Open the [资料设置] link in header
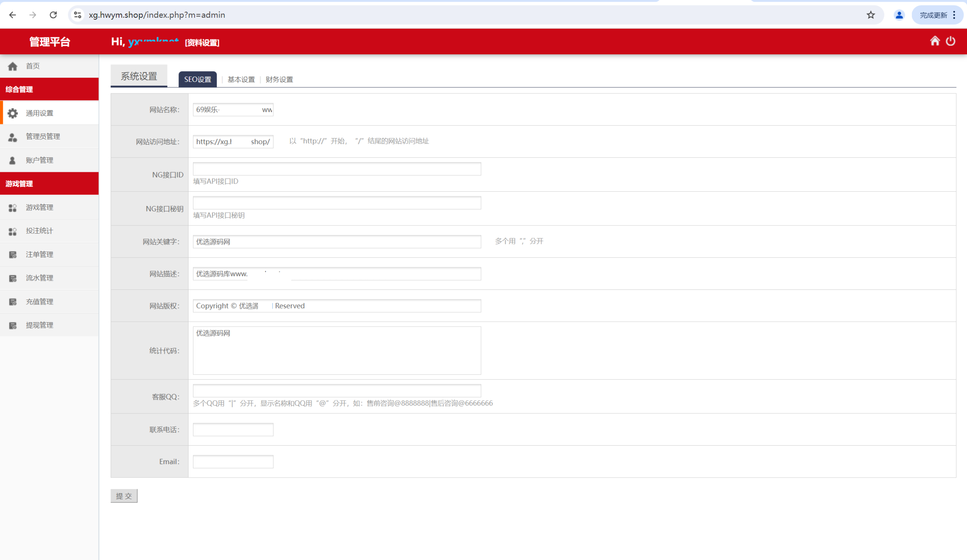 pyautogui.click(x=202, y=43)
